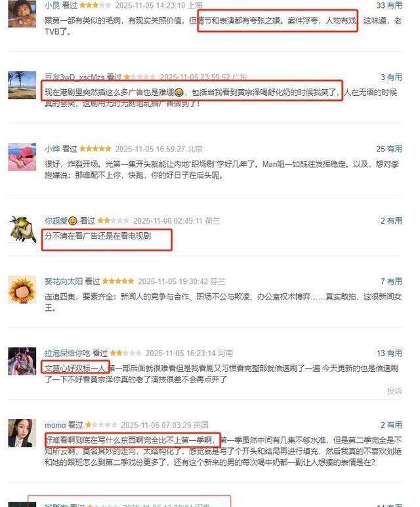Go to 你超爱 user profile

[x=61, y=220]
